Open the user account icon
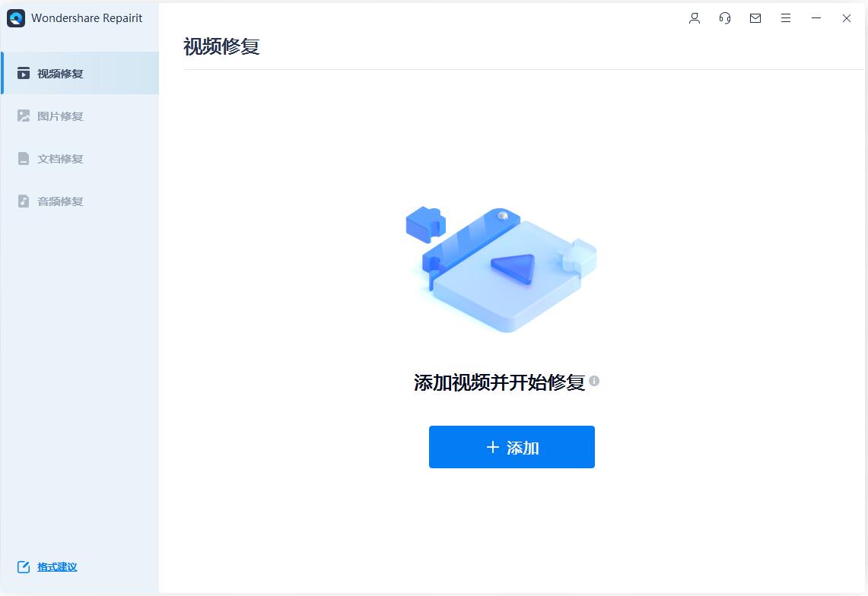This screenshot has width=868, height=596. pyautogui.click(x=695, y=18)
